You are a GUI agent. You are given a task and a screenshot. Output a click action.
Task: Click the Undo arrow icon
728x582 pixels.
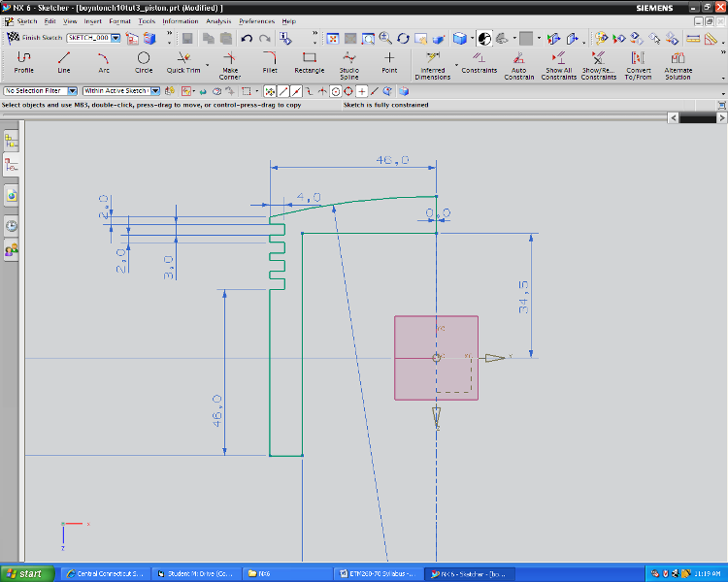point(247,39)
